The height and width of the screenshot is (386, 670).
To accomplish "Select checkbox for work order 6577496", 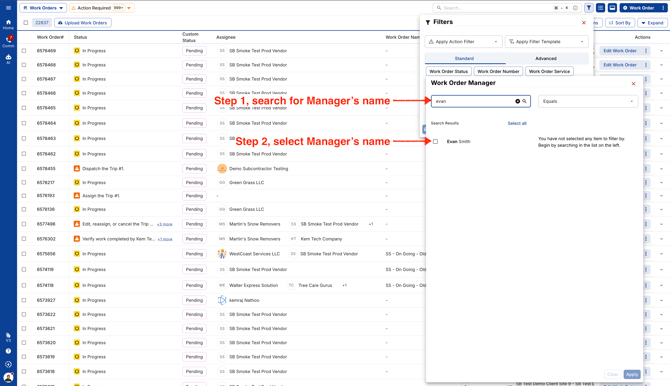I will (24, 224).
